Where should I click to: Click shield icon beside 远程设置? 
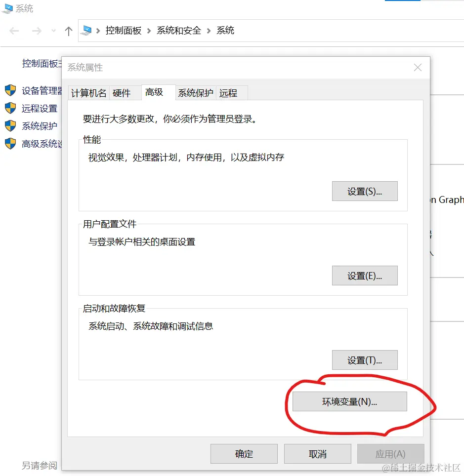pos(10,108)
